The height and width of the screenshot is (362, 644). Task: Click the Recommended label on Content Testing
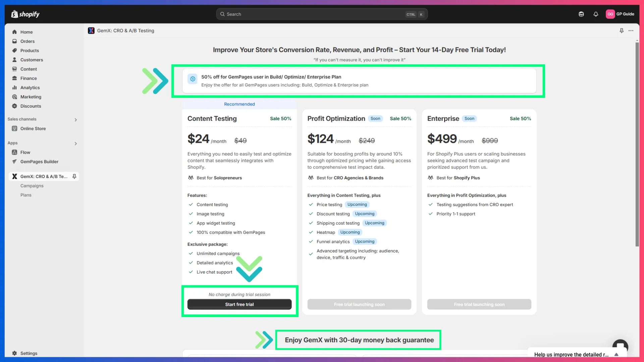239,104
